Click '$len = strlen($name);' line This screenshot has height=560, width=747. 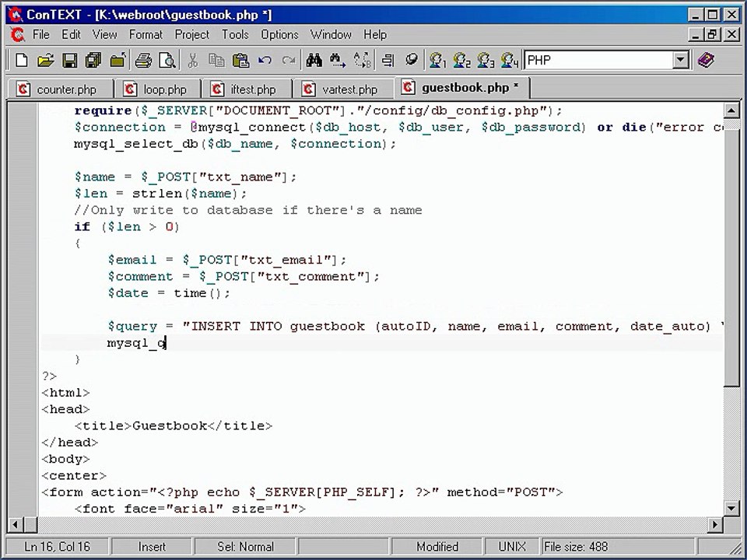(160, 194)
